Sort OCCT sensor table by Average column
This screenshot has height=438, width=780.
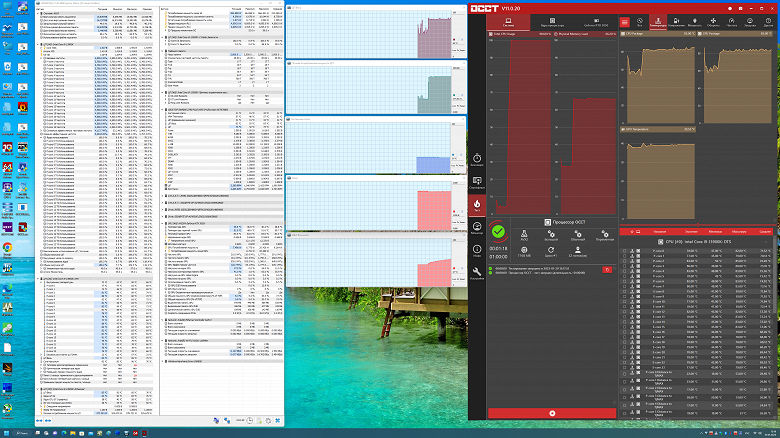pos(765,231)
